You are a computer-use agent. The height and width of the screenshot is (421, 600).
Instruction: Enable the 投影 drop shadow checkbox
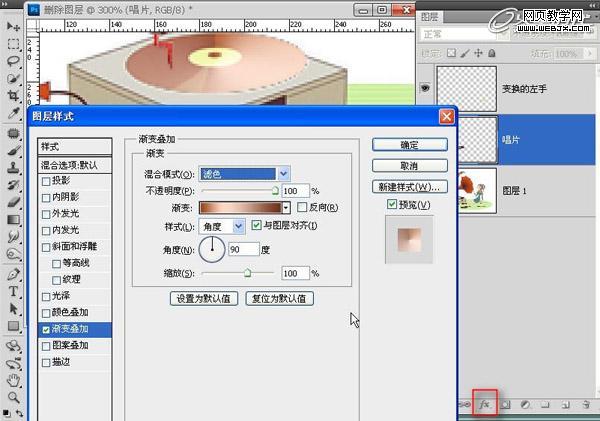(45, 181)
